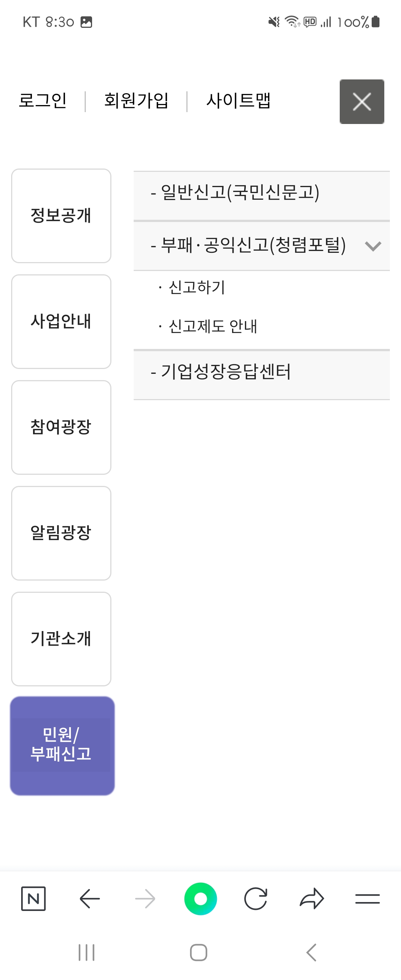Open the Naver home icon in browser toolbar
Screen dimensions: 401x980
click(x=34, y=899)
